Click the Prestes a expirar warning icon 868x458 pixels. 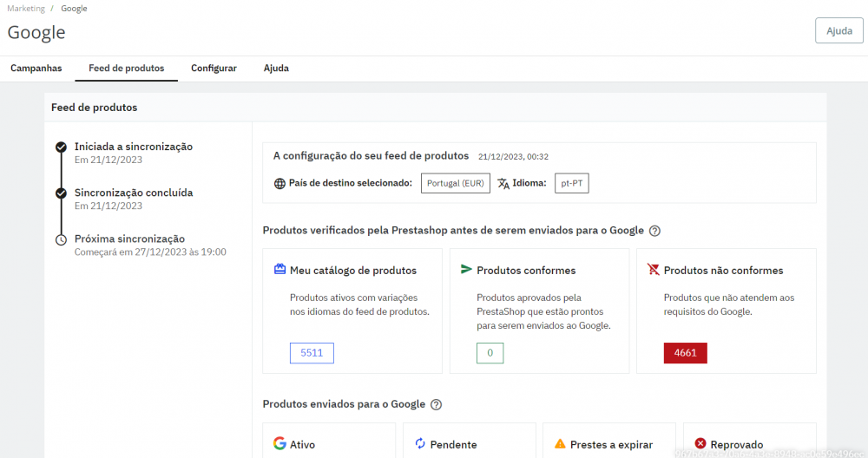(x=560, y=444)
